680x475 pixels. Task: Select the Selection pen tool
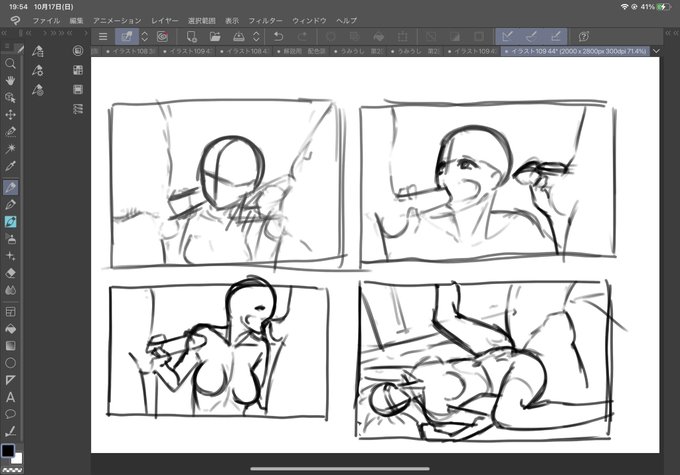[10, 131]
